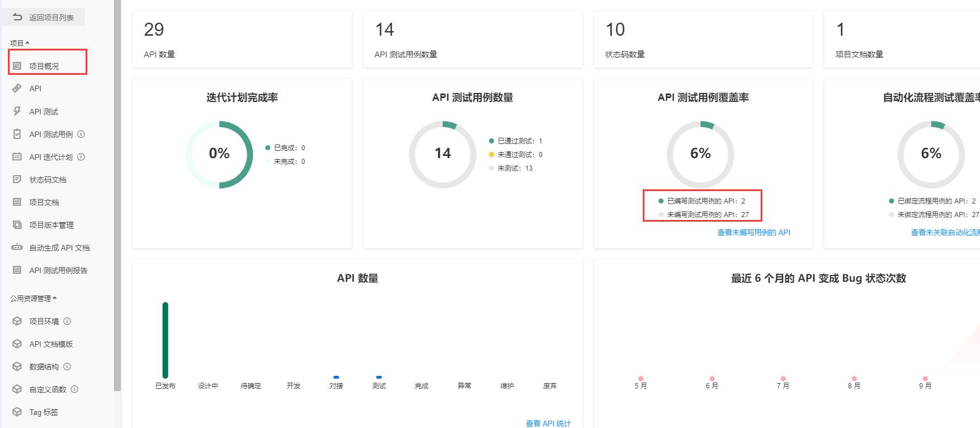Open 查看 API 统计 link
The height and width of the screenshot is (428, 980).
tap(548, 423)
